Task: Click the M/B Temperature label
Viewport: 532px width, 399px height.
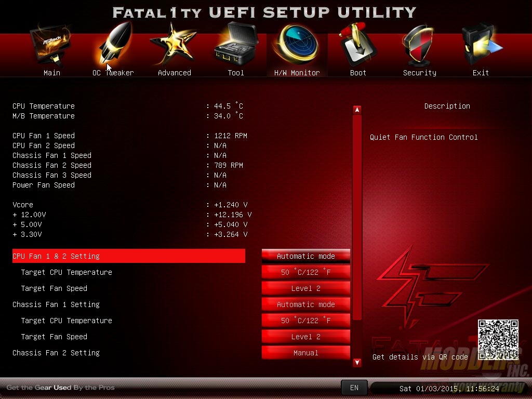Action: click(44, 116)
